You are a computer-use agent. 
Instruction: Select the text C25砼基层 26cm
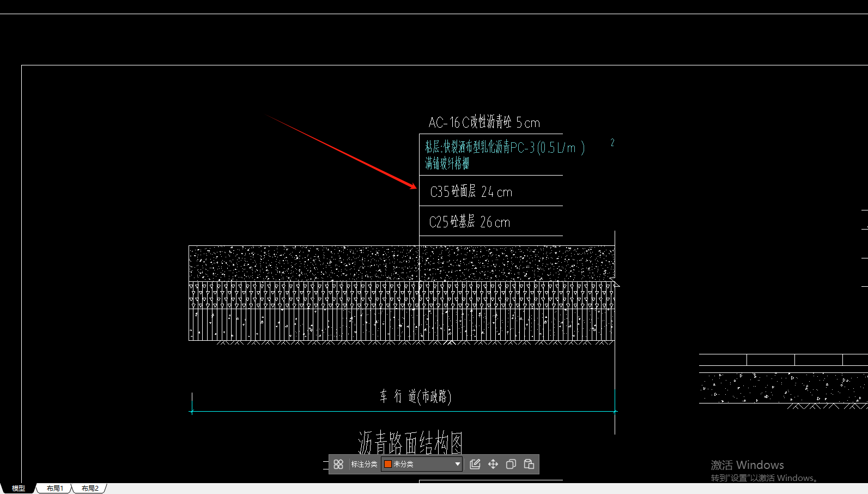(470, 221)
